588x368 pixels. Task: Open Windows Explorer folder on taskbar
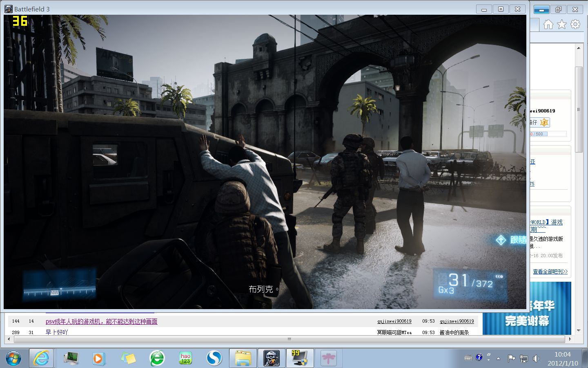tap(243, 358)
